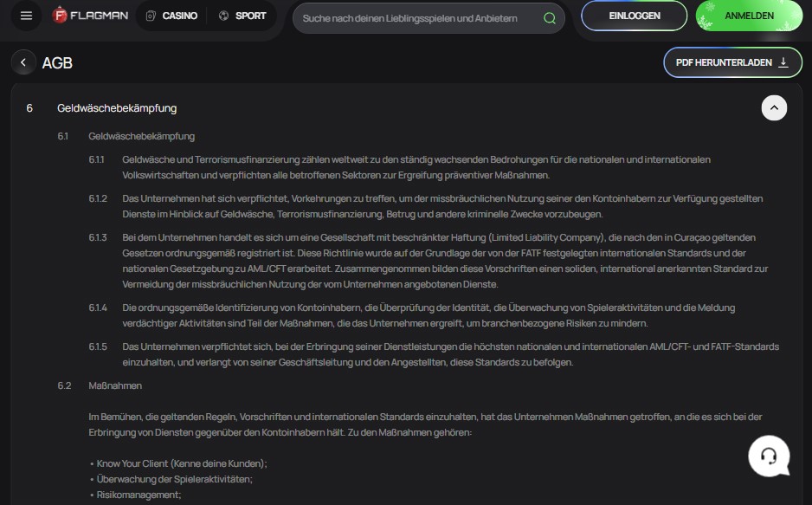Switch to the Sport tab
The image size is (812, 505).
[243, 16]
